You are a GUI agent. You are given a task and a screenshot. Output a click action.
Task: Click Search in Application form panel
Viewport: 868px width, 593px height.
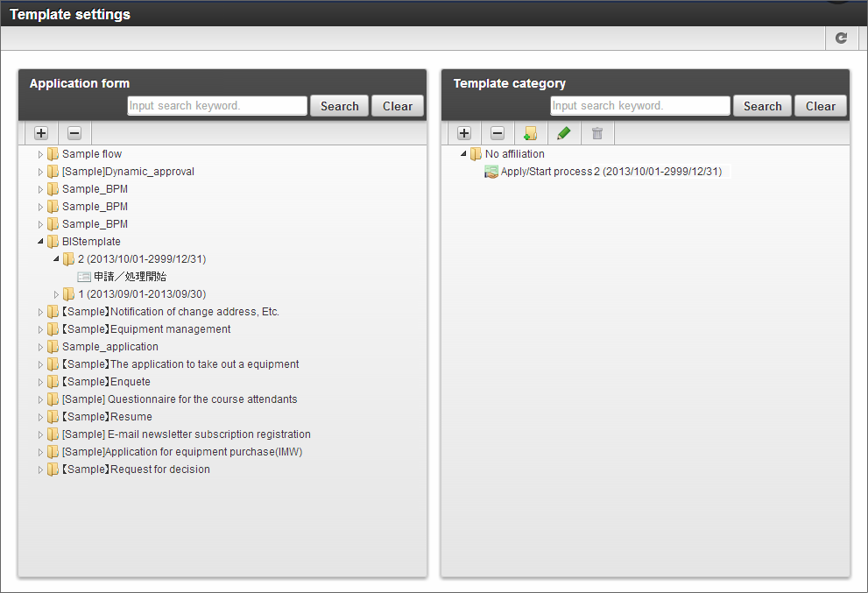point(339,106)
